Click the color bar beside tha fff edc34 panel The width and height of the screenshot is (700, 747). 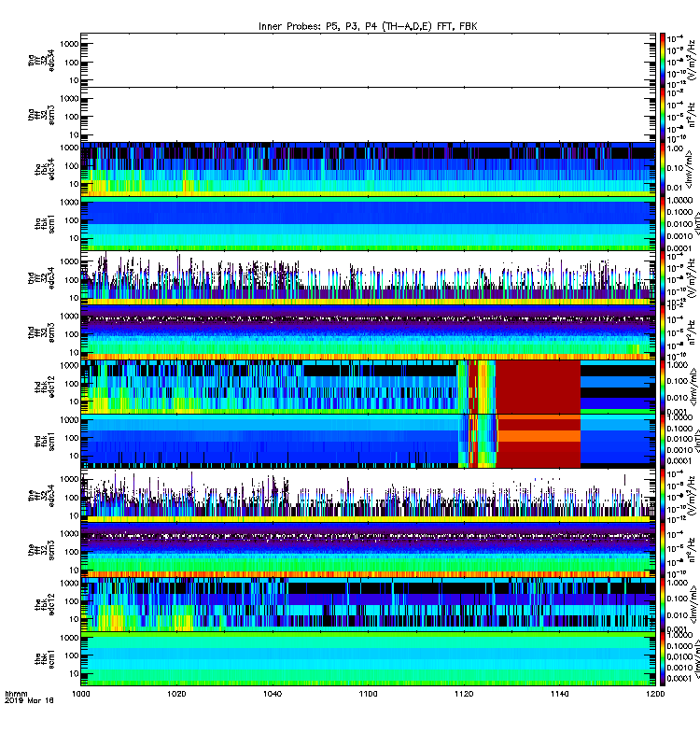point(663,60)
